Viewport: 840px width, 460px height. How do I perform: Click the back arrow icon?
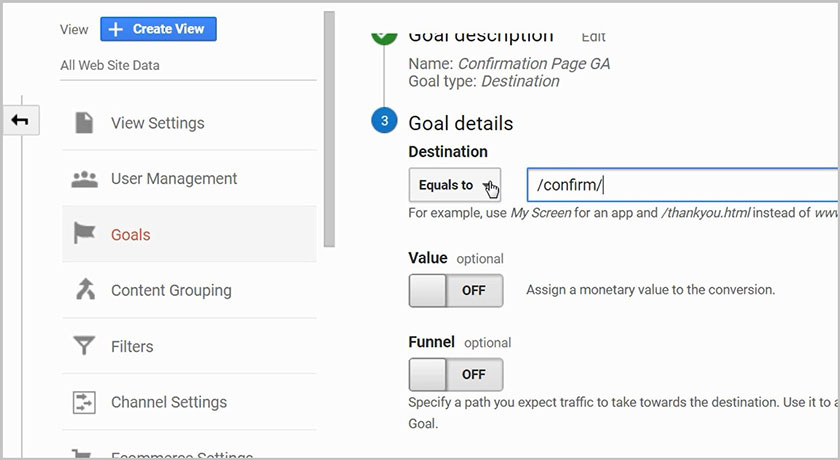pos(20,121)
